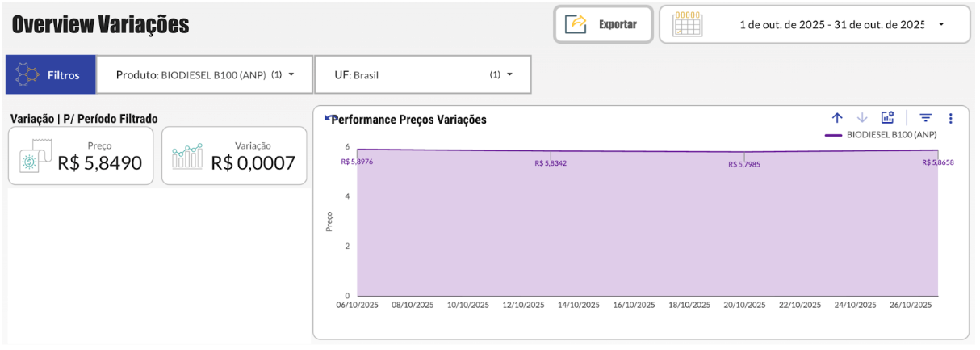
Task: Expand the UF Brasil dropdown
Action: (422, 75)
